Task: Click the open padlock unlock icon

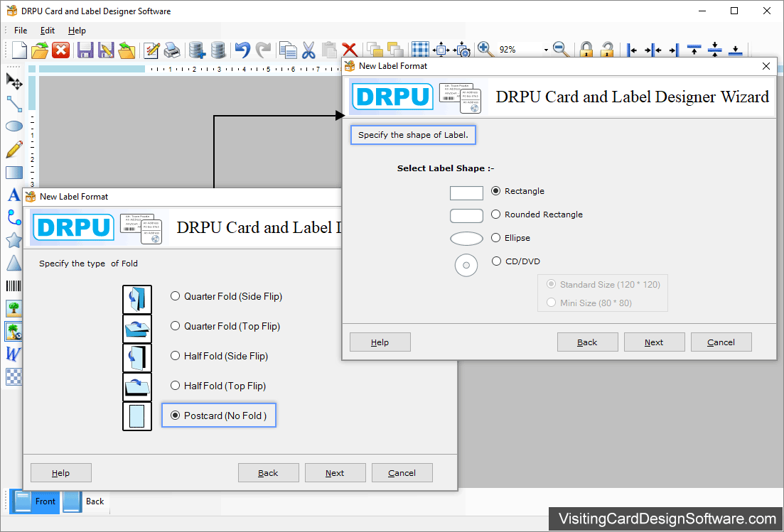Action: [607, 50]
